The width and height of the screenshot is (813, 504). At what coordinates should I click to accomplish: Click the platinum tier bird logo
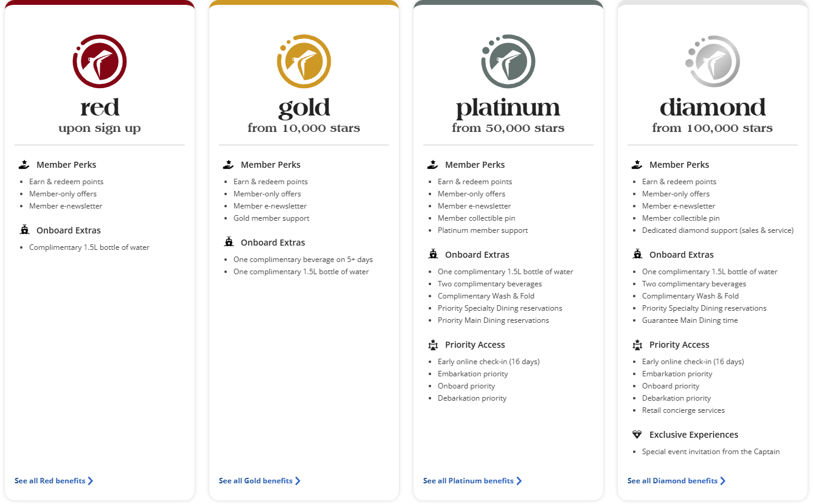pyautogui.click(x=508, y=61)
